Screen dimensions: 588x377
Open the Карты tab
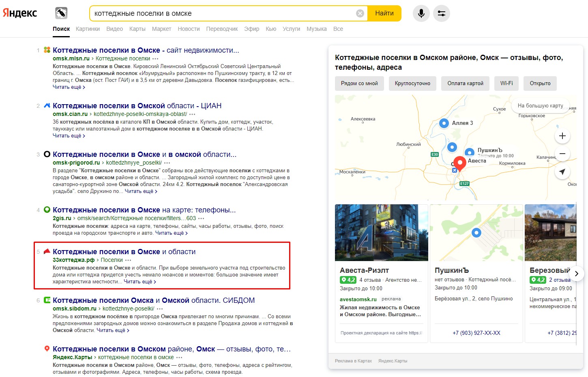137,29
